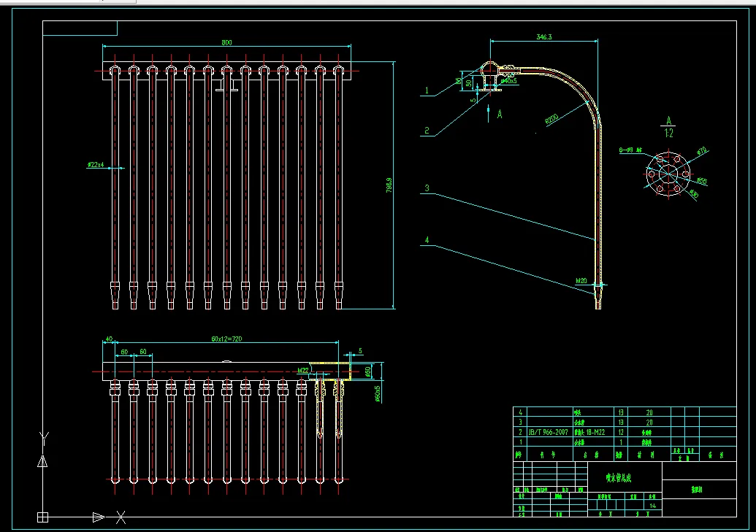Click the UCS origin square icon
756x532 pixels.
tap(43, 517)
